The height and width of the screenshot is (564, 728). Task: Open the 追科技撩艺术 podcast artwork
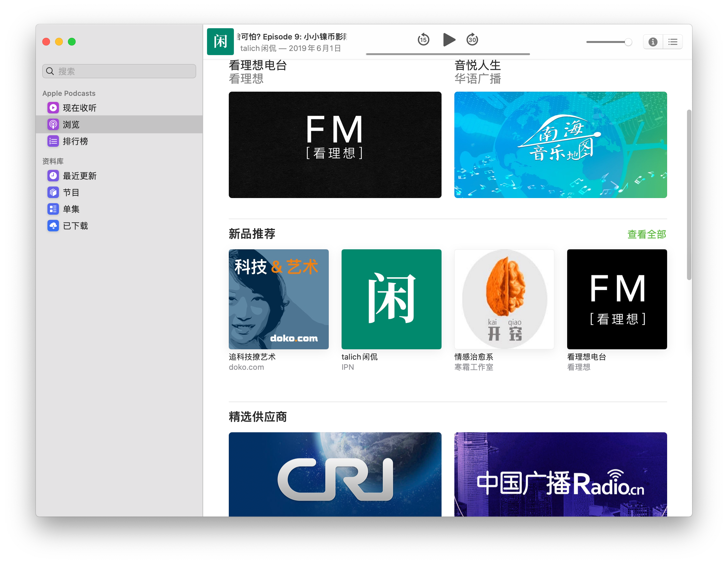(x=278, y=299)
